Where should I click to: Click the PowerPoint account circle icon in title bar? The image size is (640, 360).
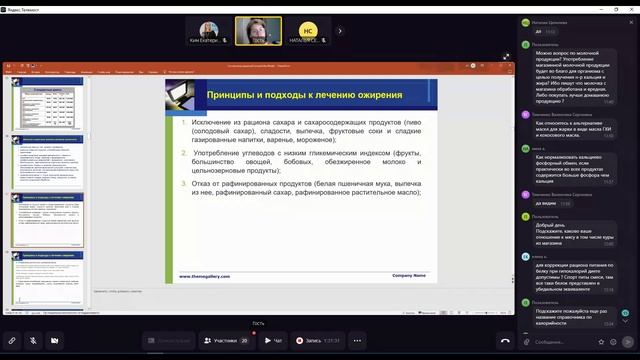pyautogui.click(x=473, y=65)
